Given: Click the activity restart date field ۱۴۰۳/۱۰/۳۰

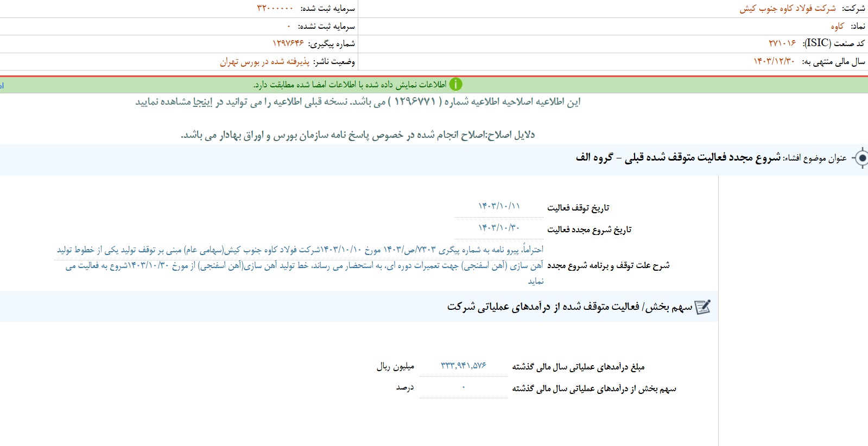Looking at the screenshot, I should 499,228.
